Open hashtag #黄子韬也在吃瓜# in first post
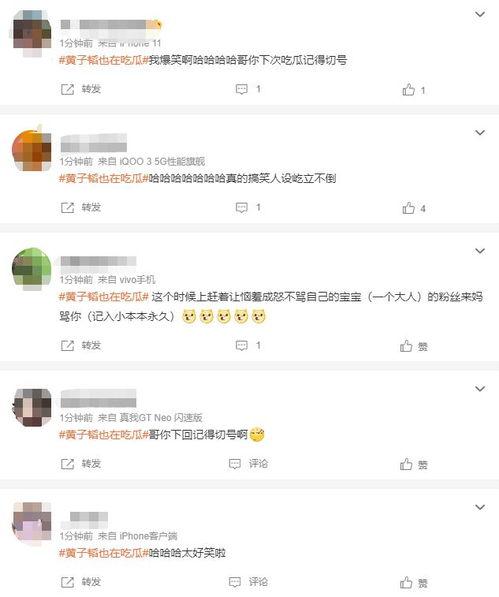 104,60
